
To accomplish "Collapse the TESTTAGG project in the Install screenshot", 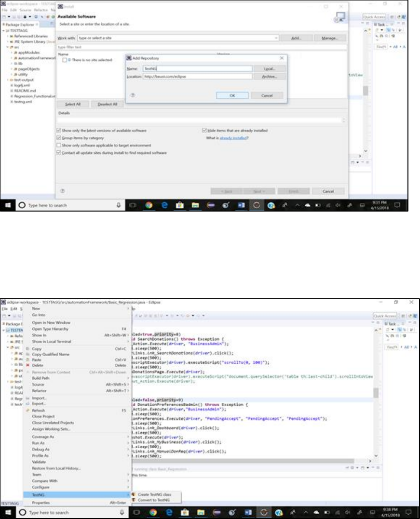I will (x=4, y=31).
